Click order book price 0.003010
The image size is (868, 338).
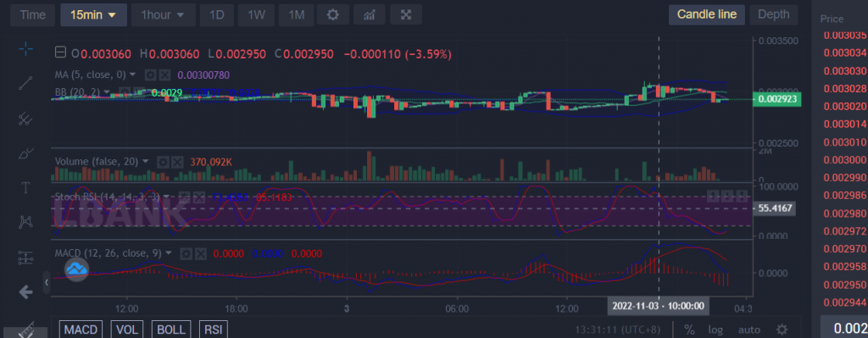[x=845, y=142]
